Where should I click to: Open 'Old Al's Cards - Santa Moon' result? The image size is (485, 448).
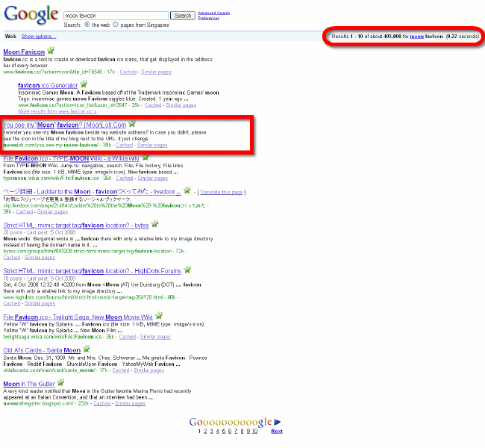tap(42, 350)
